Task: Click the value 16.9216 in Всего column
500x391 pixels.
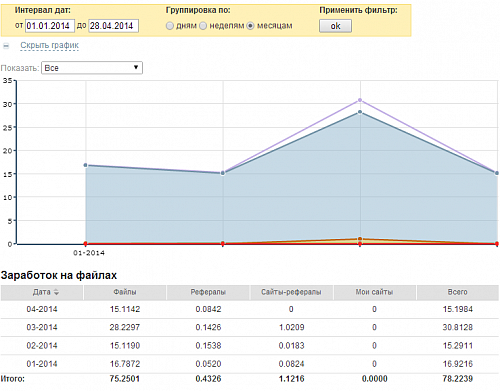Action: coord(458,364)
